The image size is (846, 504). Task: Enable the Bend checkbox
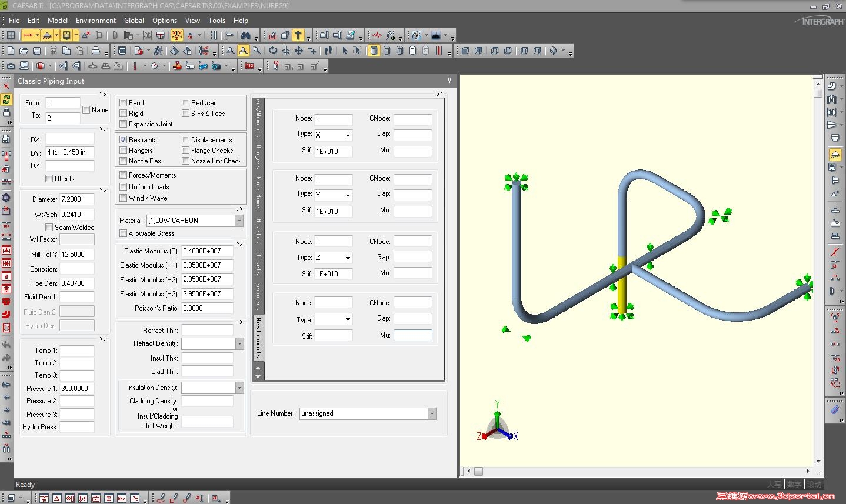coord(124,103)
